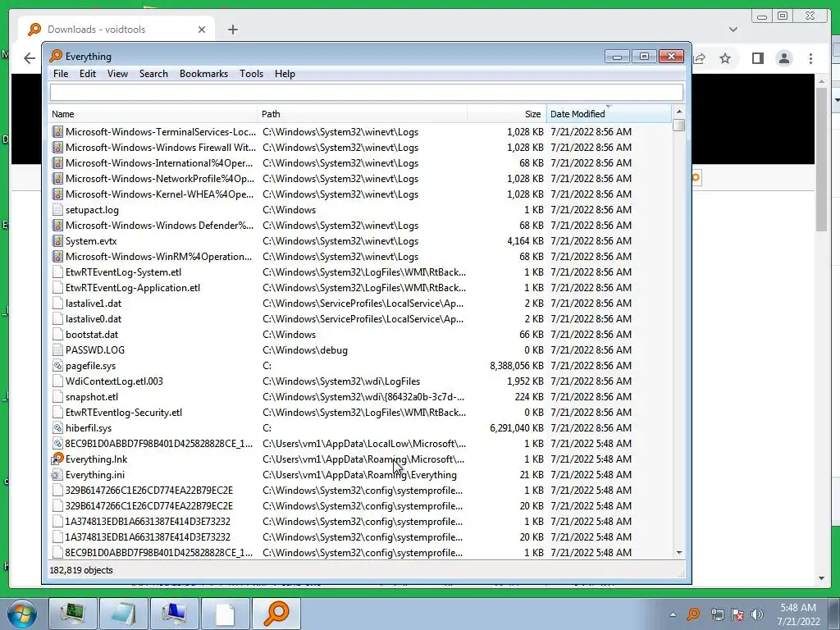Open browser three-dot menu
The width and height of the screenshot is (840, 630).
click(810, 58)
